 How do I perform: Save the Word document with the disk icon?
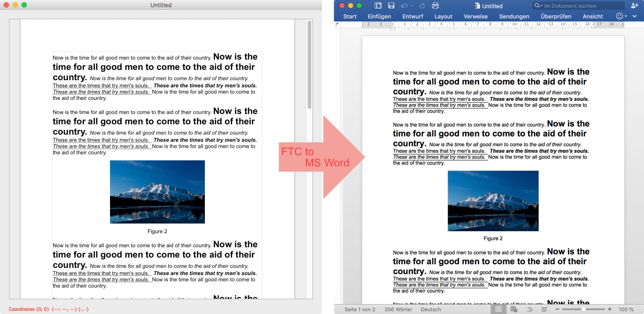pyautogui.click(x=391, y=6)
